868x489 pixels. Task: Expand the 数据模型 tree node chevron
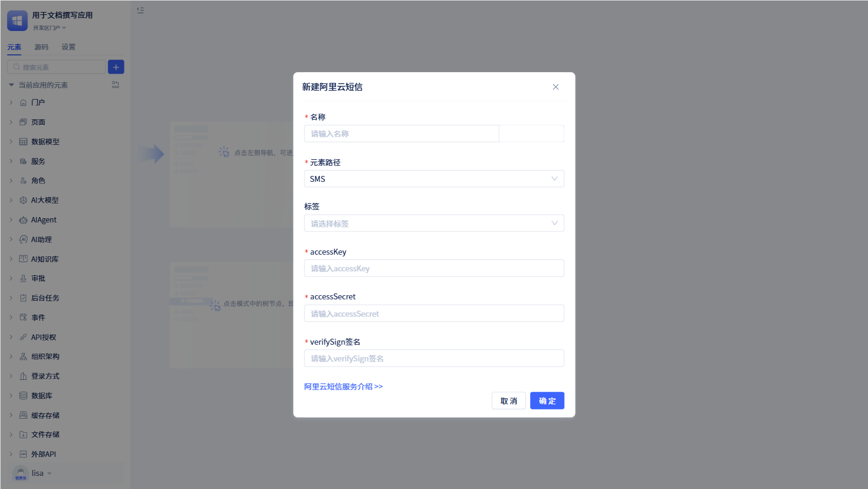pos(11,142)
